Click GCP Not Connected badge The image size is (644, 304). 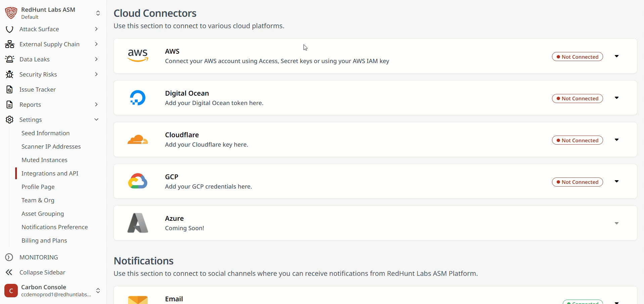click(x=578, y=182)
